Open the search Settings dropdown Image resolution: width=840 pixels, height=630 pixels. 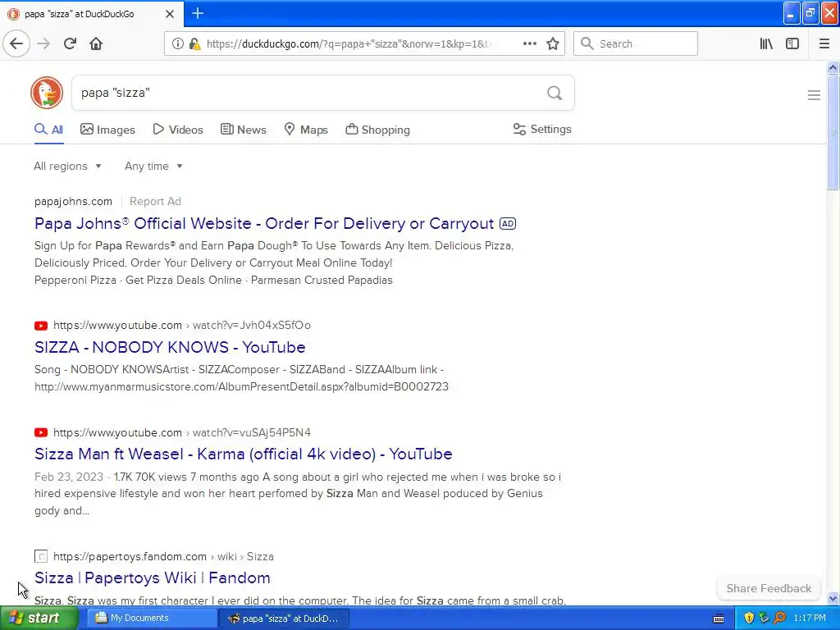point(542,129)
